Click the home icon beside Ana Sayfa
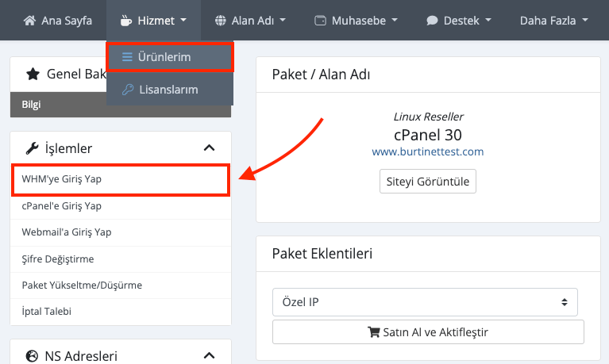Viewport: 609px width, 364px height. pos(30,20)
